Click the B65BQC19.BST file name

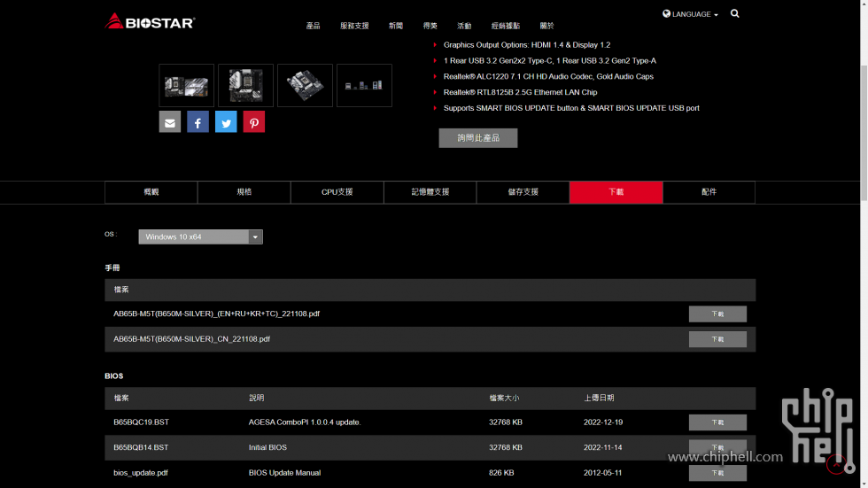coord(141,422)
